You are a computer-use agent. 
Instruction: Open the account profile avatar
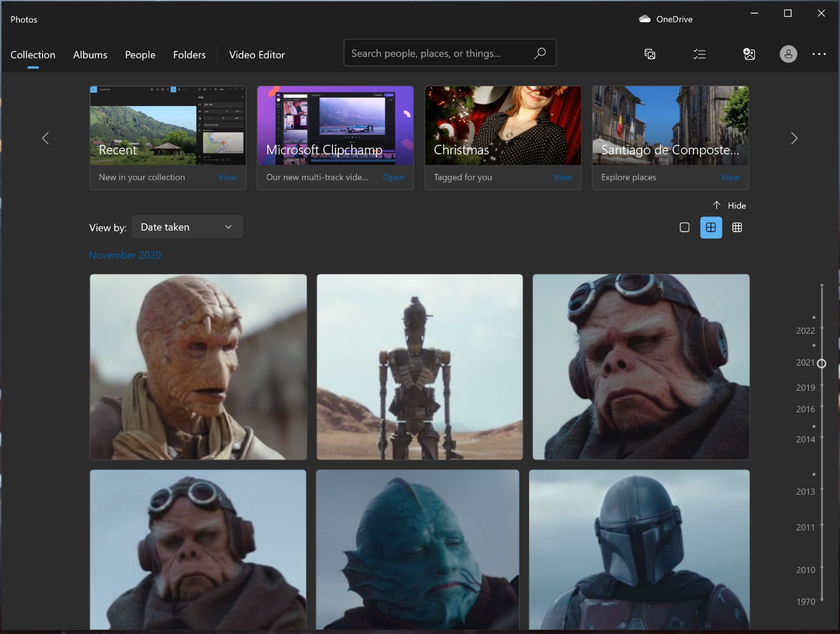click(x=788, y=54)
